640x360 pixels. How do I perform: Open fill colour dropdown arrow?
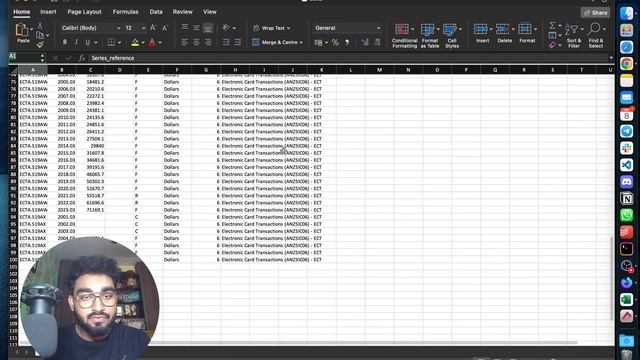tap(143, 42)
